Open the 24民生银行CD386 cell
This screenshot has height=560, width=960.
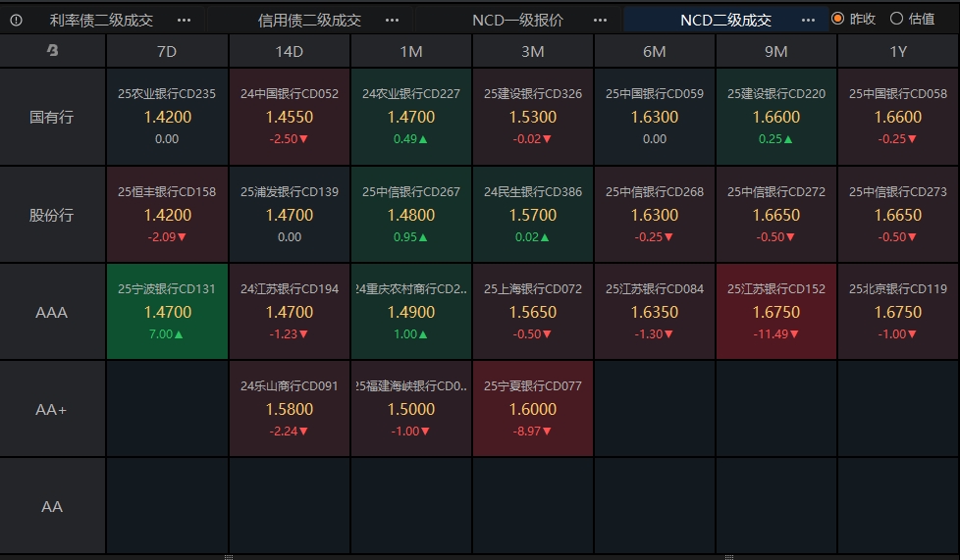tap(533, 215)
